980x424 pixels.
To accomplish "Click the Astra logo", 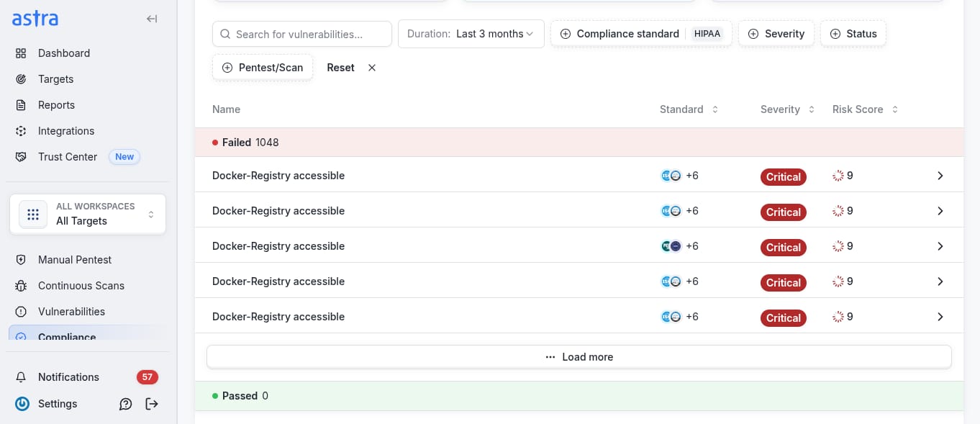I will (x=35, y=19).
